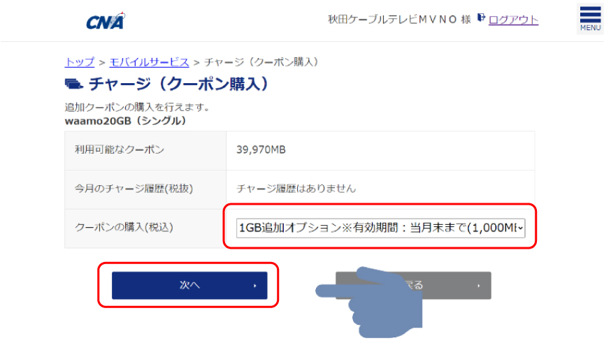Click the gray 戻る button
The height and width of the screenshot is (364, 604).
413,286
